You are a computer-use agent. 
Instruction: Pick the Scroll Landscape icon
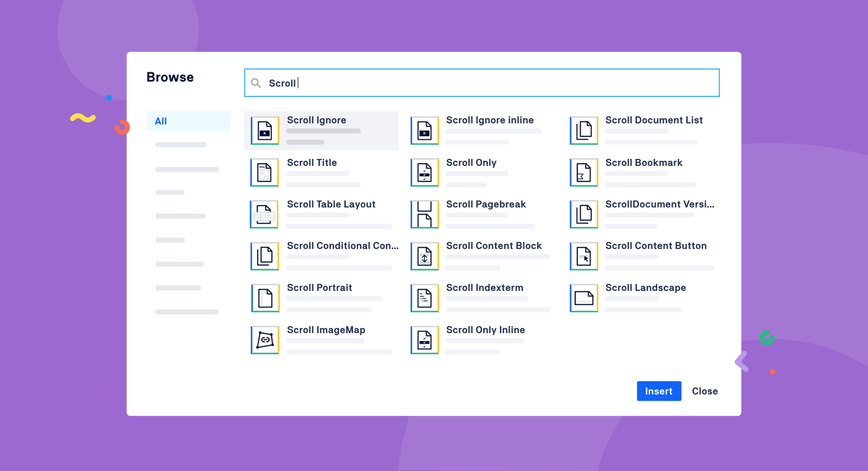coord(584,298)
